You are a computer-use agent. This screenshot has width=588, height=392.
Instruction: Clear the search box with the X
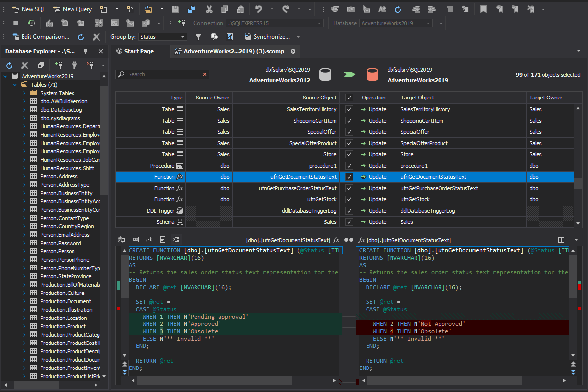pyautogui.click(x=205, y=74)
